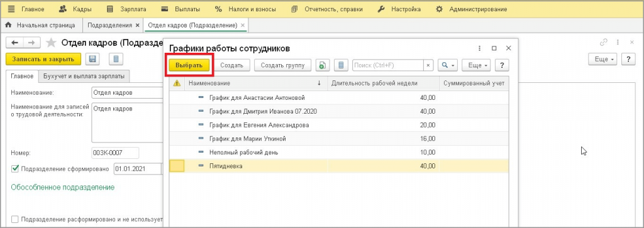The height and width of the screenshot is (228, 644).
Task: Click the green copy-document icon in dialog
Action: tap(323, 65)
